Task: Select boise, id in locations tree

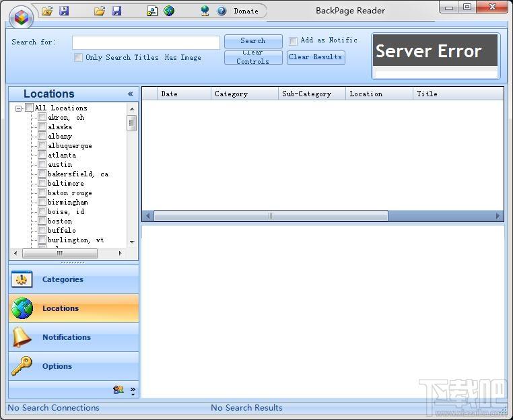Action: click(x=66, y=211)
